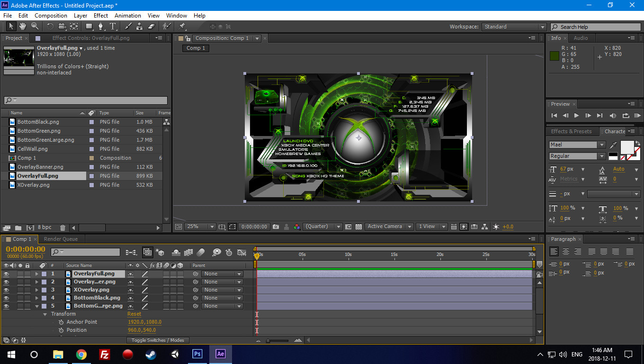The width and height of the screenshot is (644, 364).
Task: Select the Roto Brush tool
Action: 167,27
